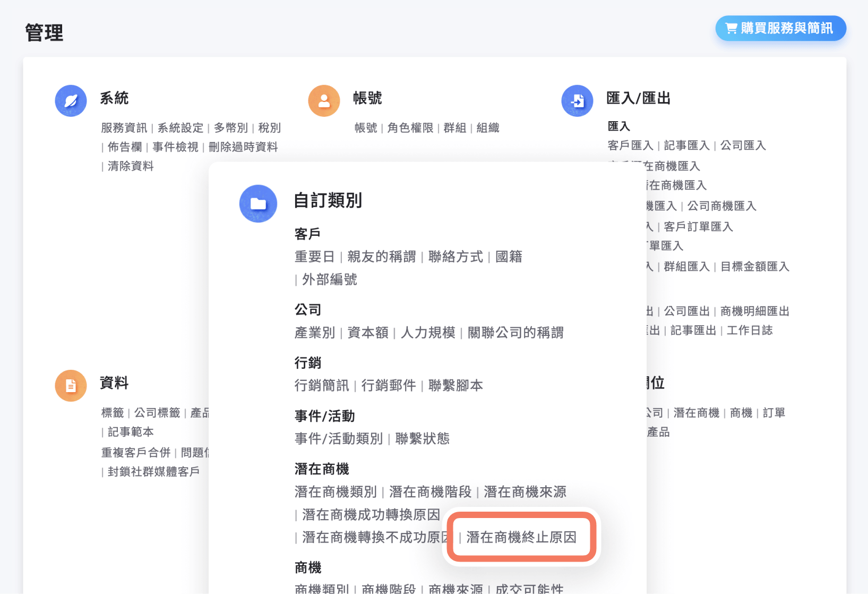The image size is (868, 594).
Task: Click 訂單 link in custom fields section
Action: (774, 413)
